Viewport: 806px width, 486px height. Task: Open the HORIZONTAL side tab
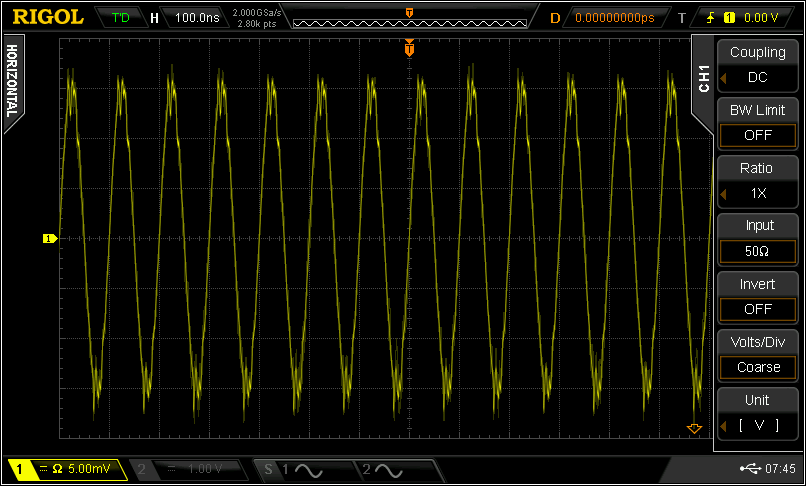point(12,82)
